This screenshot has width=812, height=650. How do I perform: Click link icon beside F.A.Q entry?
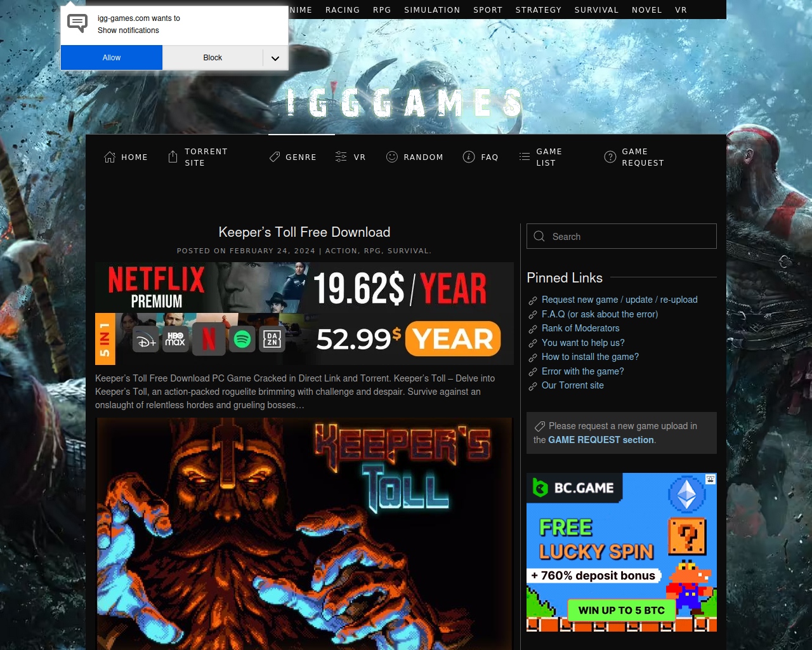click(533, 315)
